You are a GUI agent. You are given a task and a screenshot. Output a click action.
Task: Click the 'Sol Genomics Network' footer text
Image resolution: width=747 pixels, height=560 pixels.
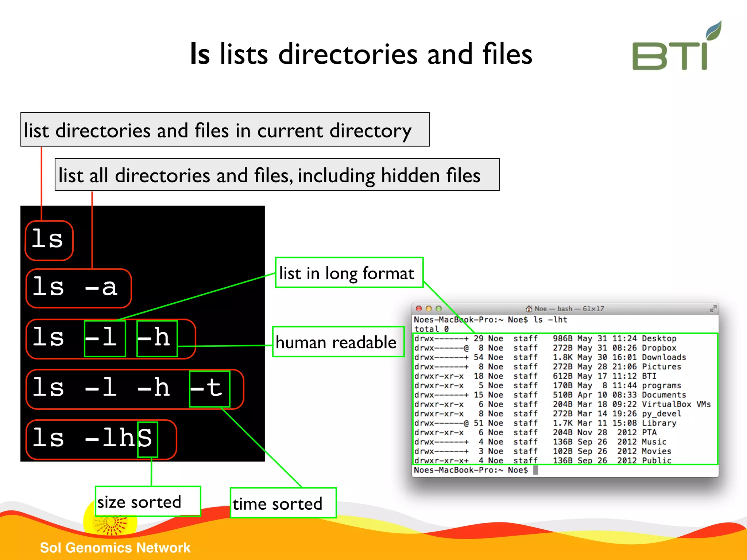coord(115,548)
